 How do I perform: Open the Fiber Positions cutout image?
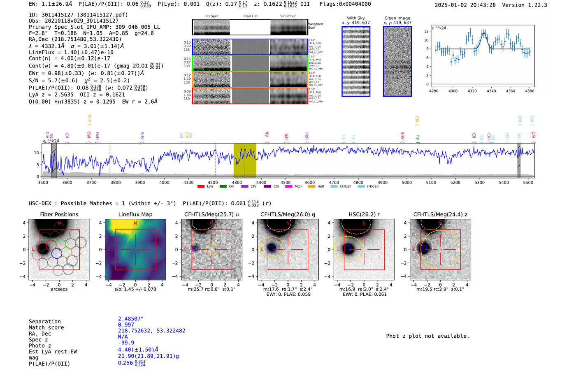click(59, 250)
